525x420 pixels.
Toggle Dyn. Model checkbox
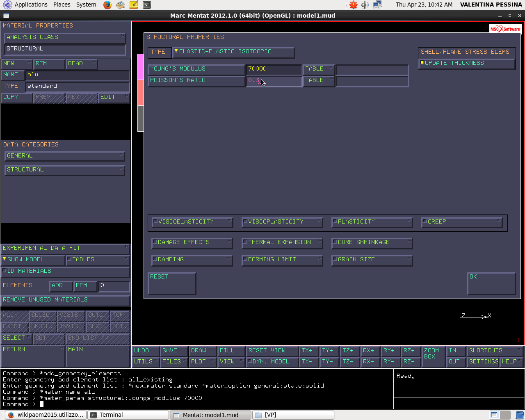(x=272, y=362)
